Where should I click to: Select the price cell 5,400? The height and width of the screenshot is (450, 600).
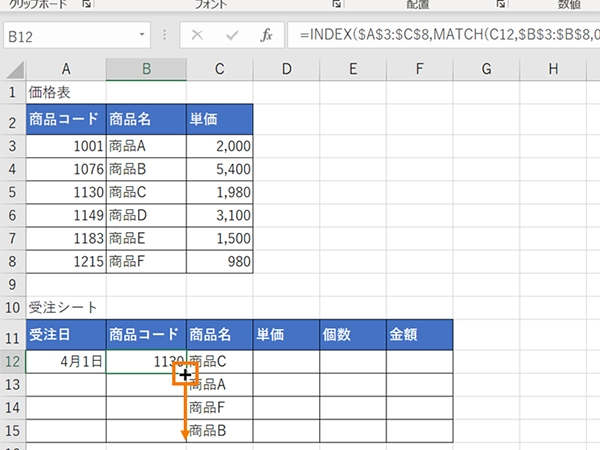[x=220, y=169]
